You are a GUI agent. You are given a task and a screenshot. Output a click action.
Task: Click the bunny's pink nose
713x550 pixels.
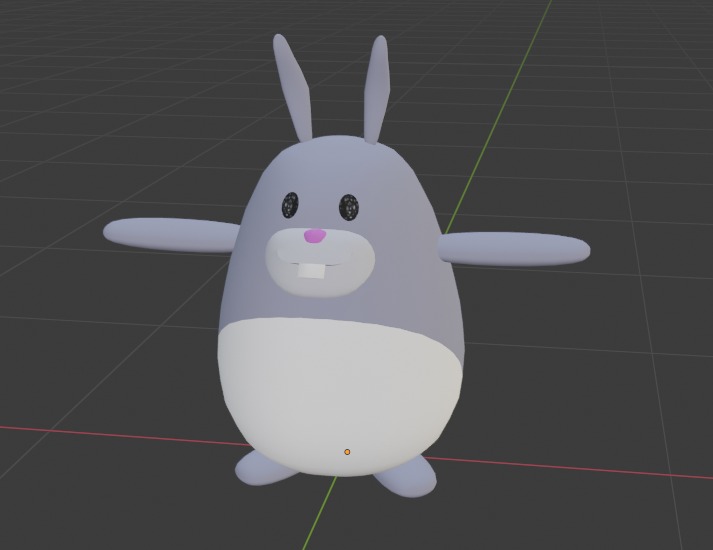coord(315,235)
